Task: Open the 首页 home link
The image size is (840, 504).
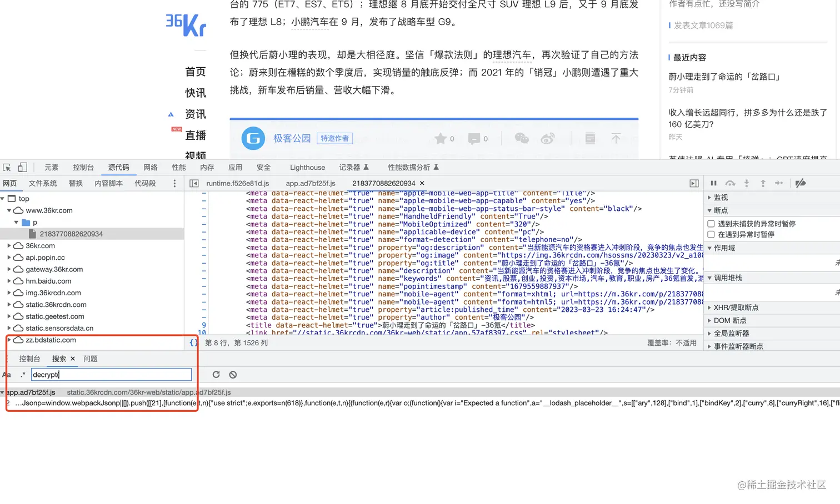Action: (x=196, y=72)
